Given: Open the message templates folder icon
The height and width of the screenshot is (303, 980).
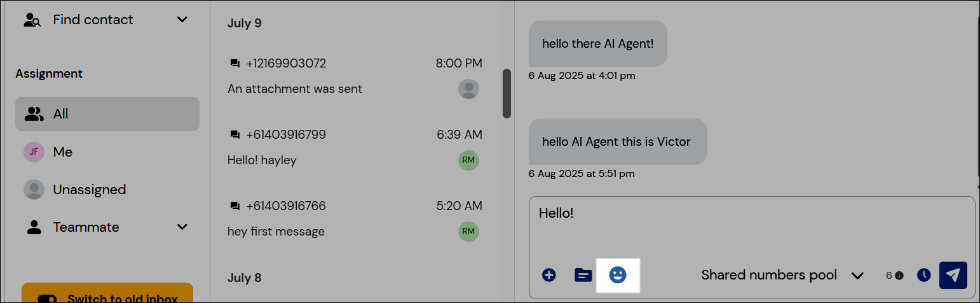Looking at the screenshot, I should [583, 275].
